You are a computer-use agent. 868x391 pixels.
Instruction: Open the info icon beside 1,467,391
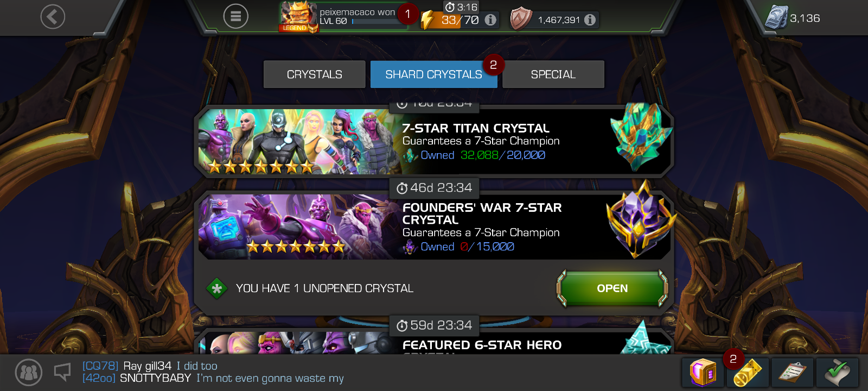coord(590,20)
